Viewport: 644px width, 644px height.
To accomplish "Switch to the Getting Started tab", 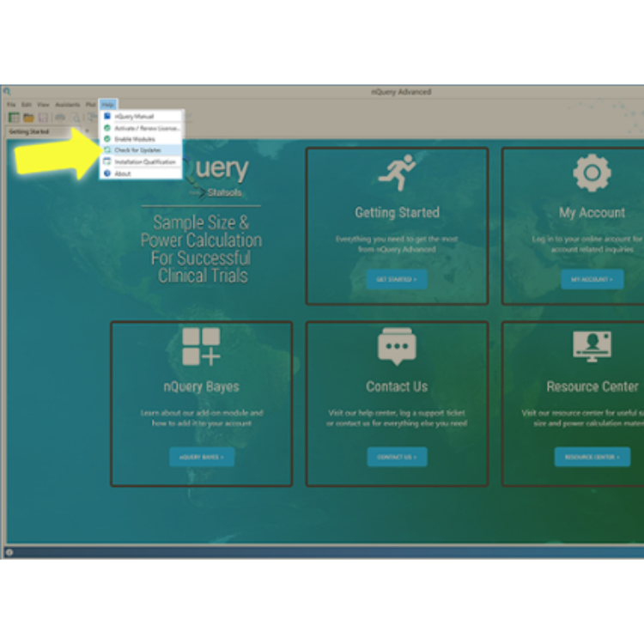I will [x=28, y=132].
